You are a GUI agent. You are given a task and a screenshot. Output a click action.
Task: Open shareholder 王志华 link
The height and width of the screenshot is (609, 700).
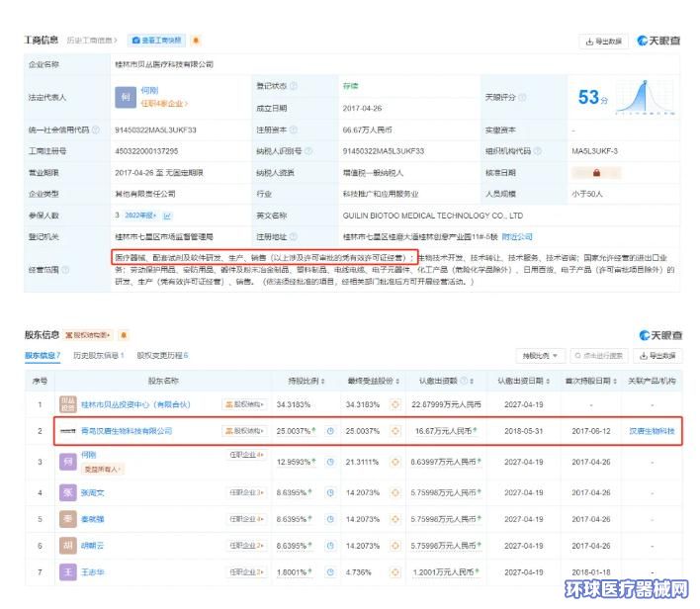point(92,572)
